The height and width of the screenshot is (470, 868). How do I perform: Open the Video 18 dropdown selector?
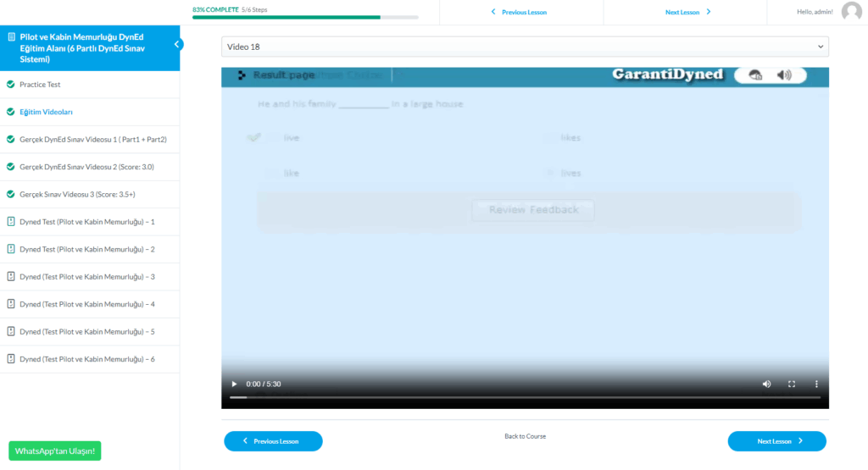tap(525, 47)
